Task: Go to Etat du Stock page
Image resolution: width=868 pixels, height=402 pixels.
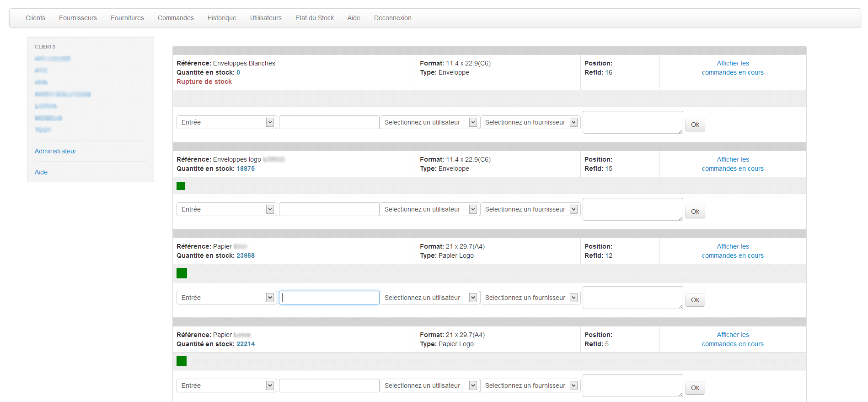Action: [314, 18]
